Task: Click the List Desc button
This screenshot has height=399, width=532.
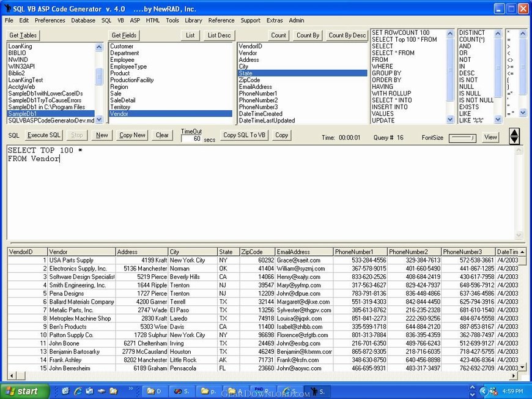Action: [219, 35]
